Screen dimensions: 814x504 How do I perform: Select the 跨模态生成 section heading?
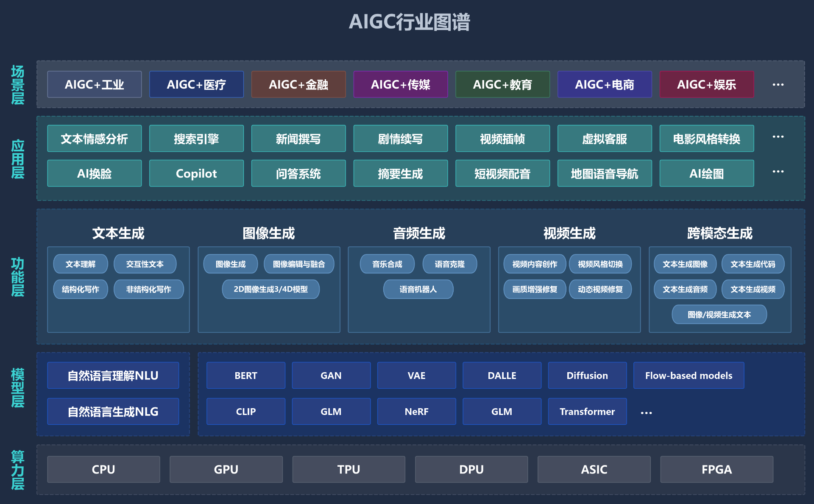click(x=719, y=233)
